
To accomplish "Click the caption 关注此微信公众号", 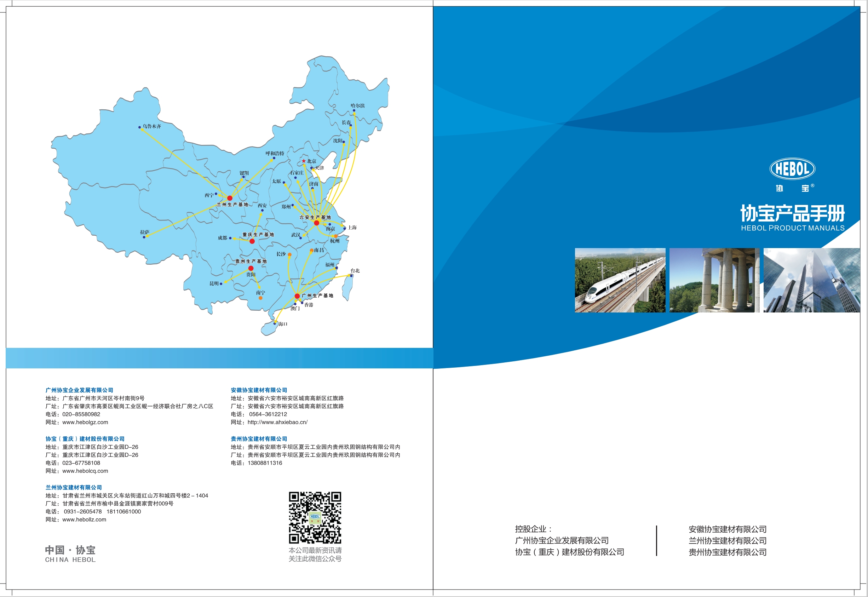I will 315,559.
